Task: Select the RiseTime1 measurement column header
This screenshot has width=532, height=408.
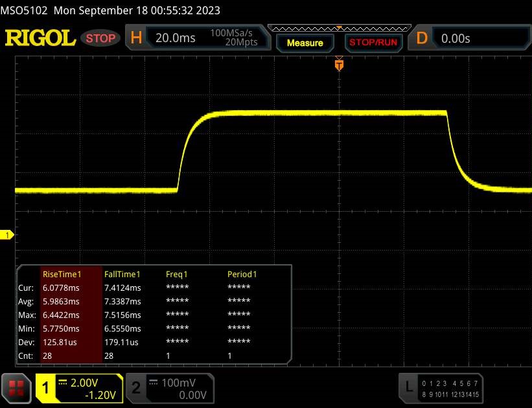Action: coord(62,274)
